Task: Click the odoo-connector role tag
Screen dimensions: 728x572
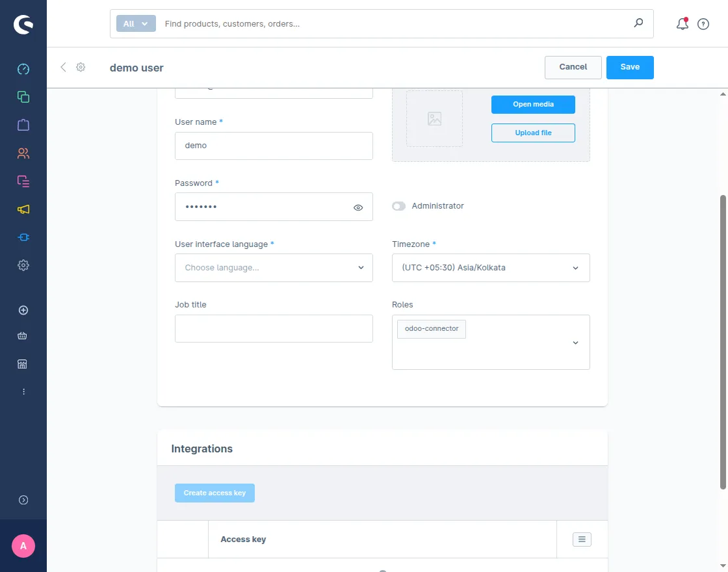Action: tap(432, 329)
